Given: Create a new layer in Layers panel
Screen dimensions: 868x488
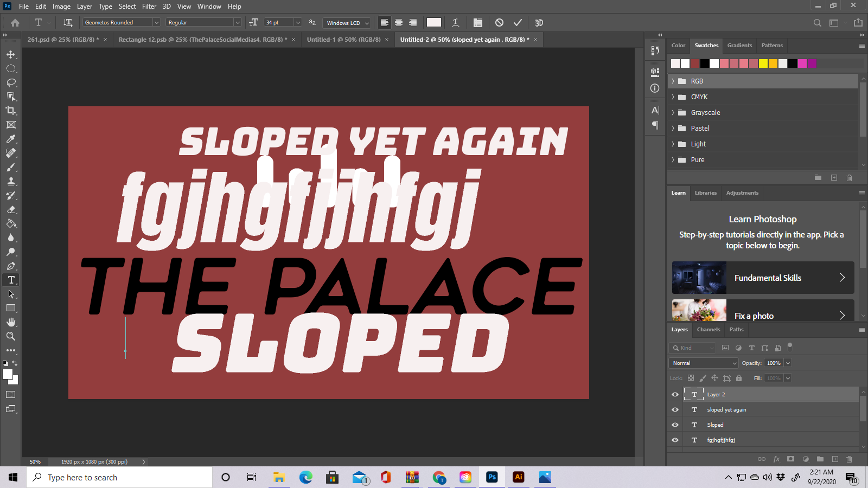Looking at the screenshot, I should coord(835,459).
